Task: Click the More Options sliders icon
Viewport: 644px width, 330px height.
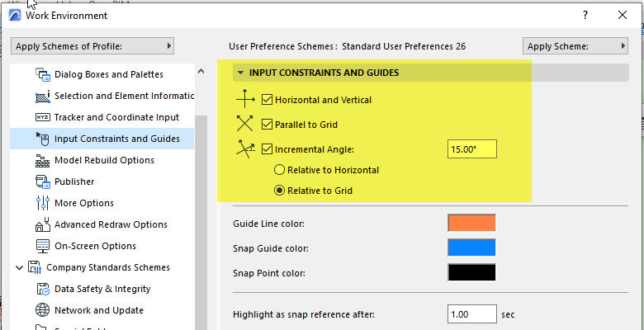Action: point(43,203)
